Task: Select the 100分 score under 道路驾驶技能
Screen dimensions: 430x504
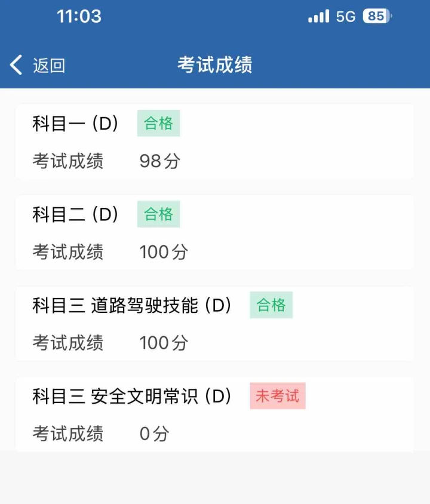Action: (x=164, y=342)
